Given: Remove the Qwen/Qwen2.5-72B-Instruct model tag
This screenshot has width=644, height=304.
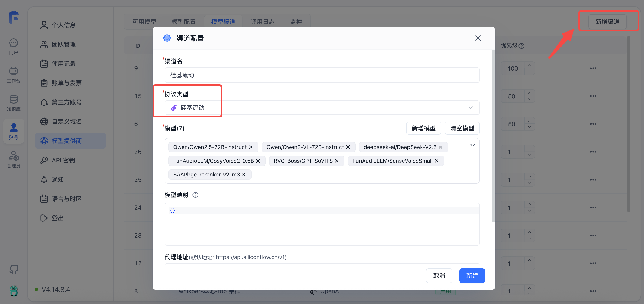Looking at the screenshot, I should tap(251, 147).
